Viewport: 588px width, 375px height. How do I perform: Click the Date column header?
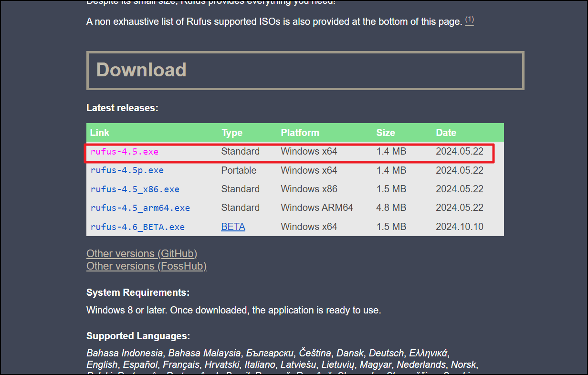(x=446, y=133)
